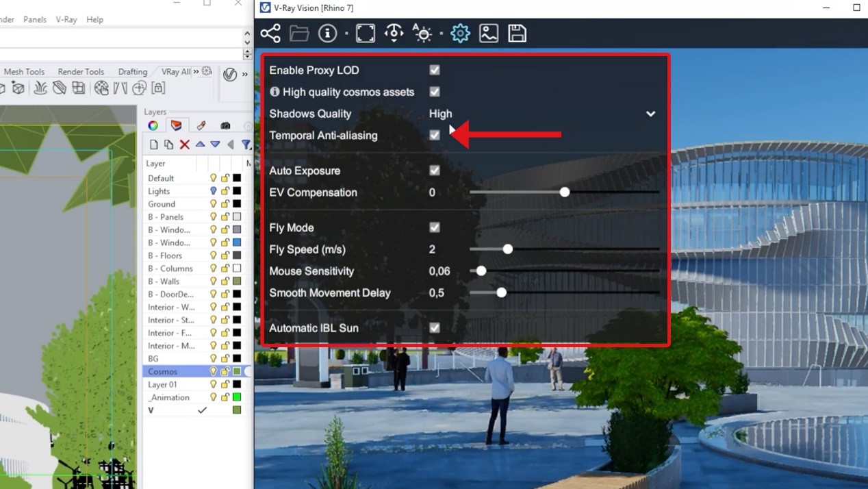Expand the toolbar tabs overflow chevron

(x=196, y=71)
